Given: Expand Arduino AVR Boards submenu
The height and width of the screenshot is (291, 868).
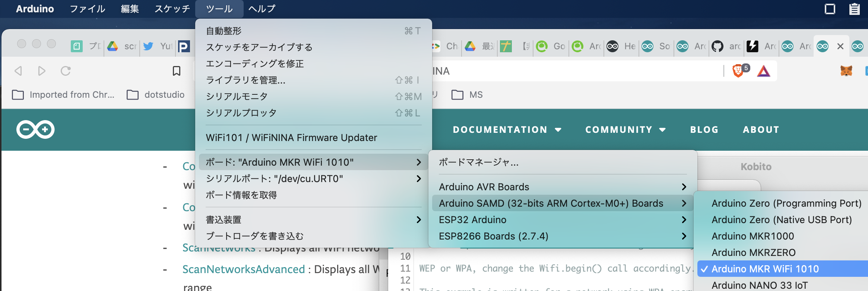Looking at the screenshot, I should 563,187.
